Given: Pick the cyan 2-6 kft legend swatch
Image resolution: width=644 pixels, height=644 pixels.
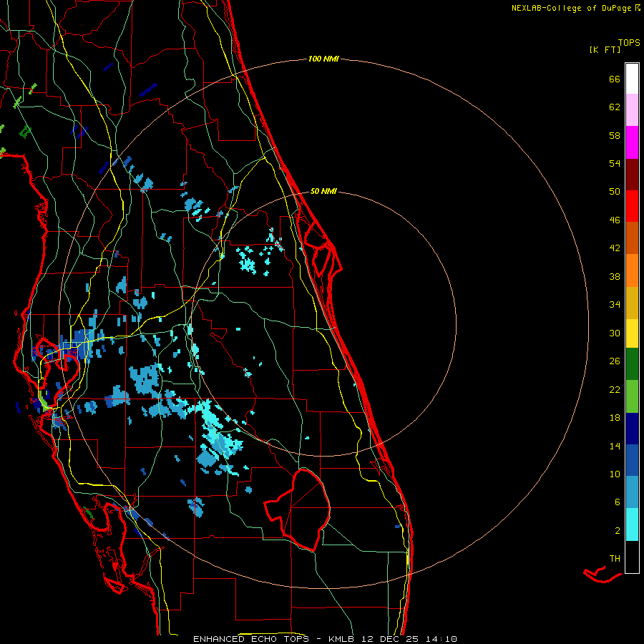Looking at the screenshot, I should [x=632, y=525].
